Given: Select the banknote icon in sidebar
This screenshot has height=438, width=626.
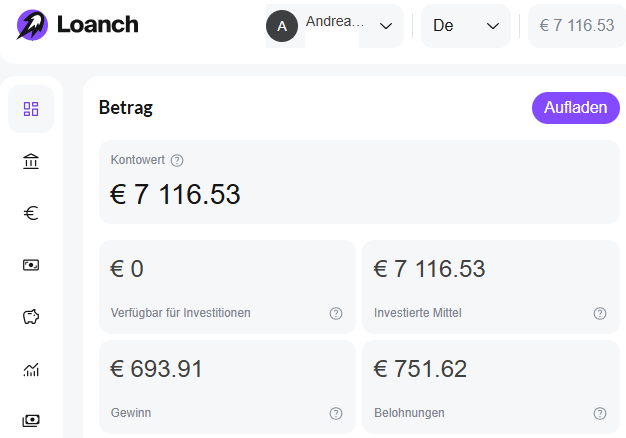Looking at the screenshot, I should coord(31,265).
